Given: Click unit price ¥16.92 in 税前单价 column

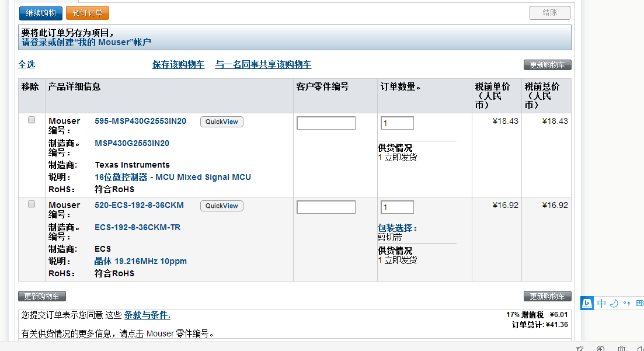Looking at the screenshot, I should point(505,205).
